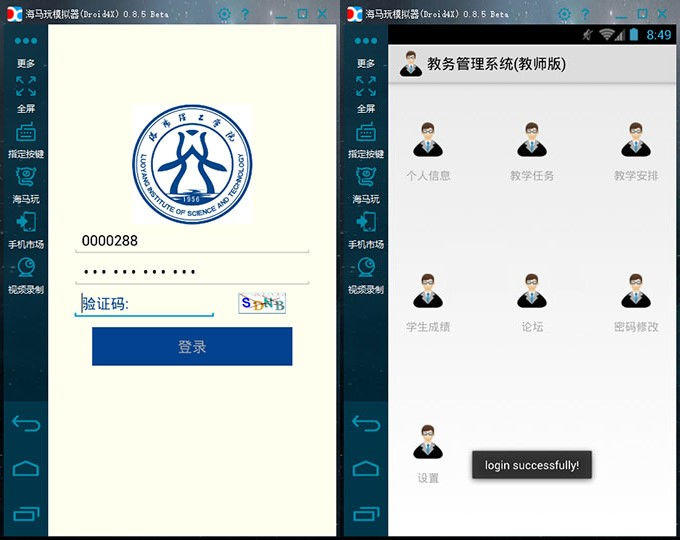680x540 pixels.
Task: Click teacher avatar in 教务管理系统 header
Action: (x=411, y=64)
